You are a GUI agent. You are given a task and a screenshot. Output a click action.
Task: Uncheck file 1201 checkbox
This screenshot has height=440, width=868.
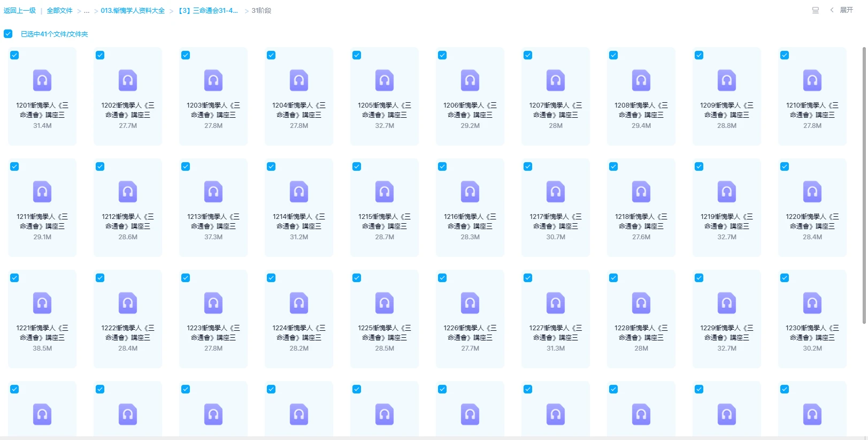coord(14,55)
